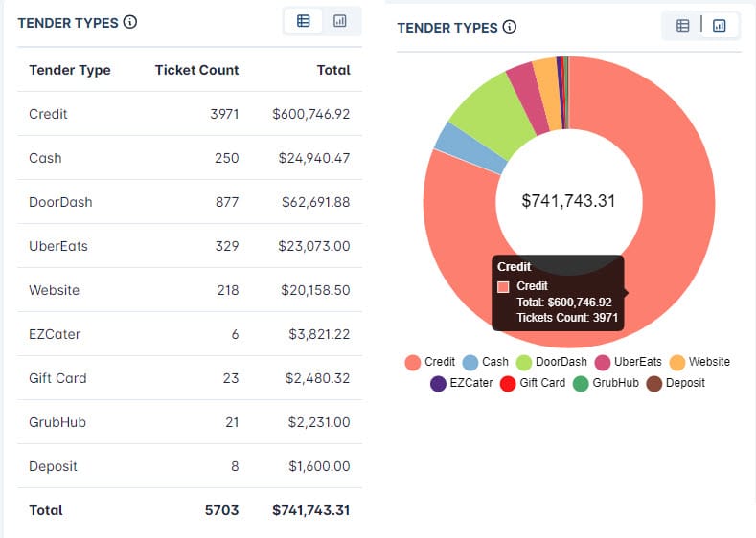Sort by Ticket Count column header

point(196,70)
